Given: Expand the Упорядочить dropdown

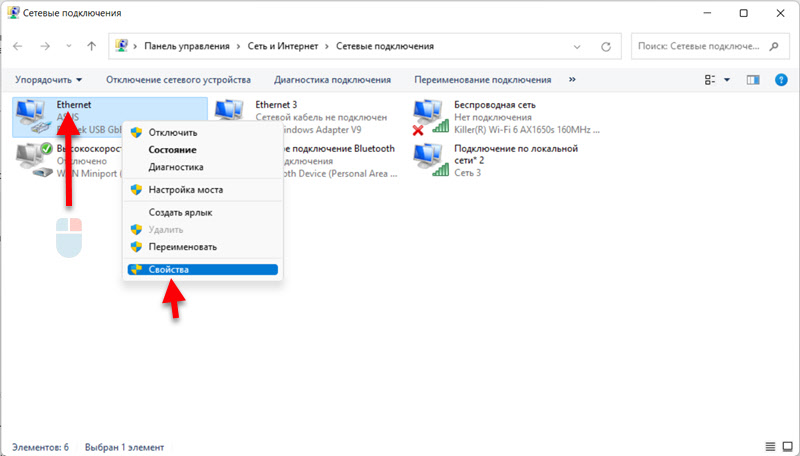Looking at the screenshot, I should (48, 79).
